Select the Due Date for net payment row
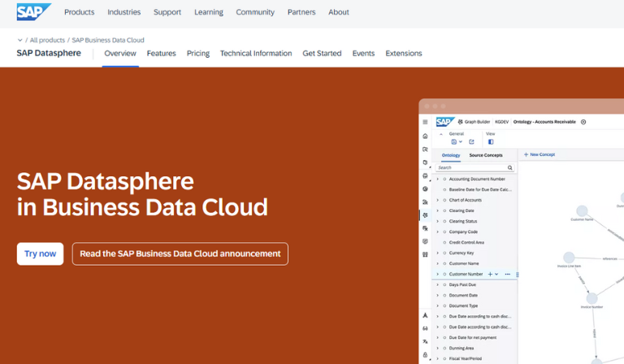The image size is (624, 364). pyautogui.click(x=474, y=337)
